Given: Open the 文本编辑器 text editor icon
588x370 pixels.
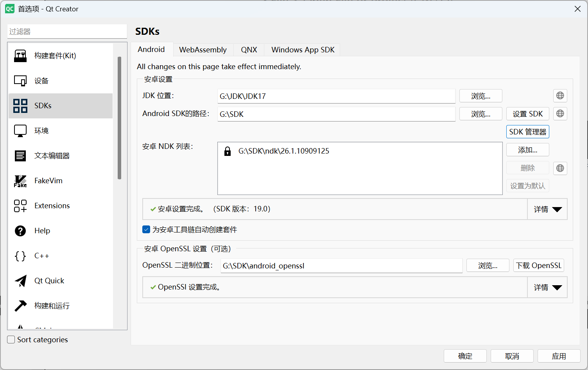Looking at the screenshot, I should tap(20, 156).
